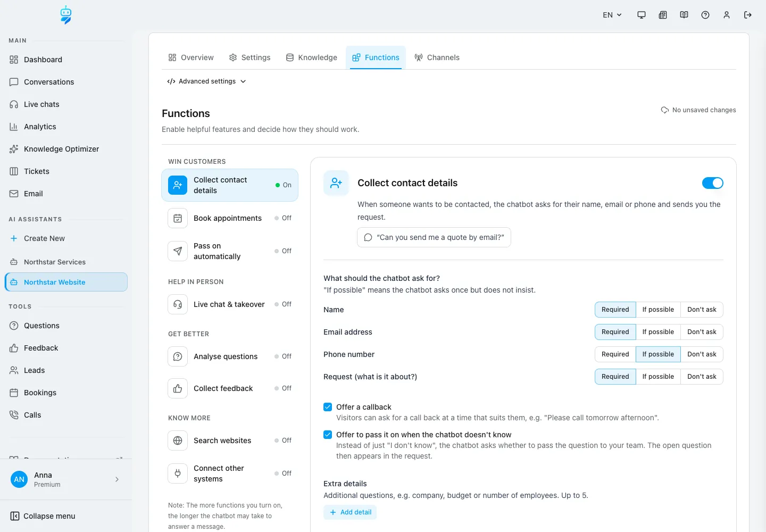Open the Dashboard page
This screenshot has width=766, height=532.
click(66, 60)
